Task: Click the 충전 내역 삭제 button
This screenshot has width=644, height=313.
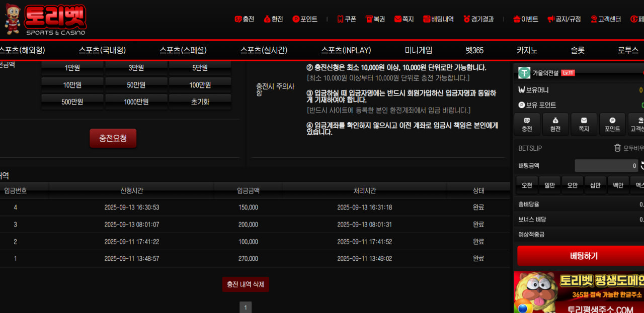Action: [x=246, y=284]
